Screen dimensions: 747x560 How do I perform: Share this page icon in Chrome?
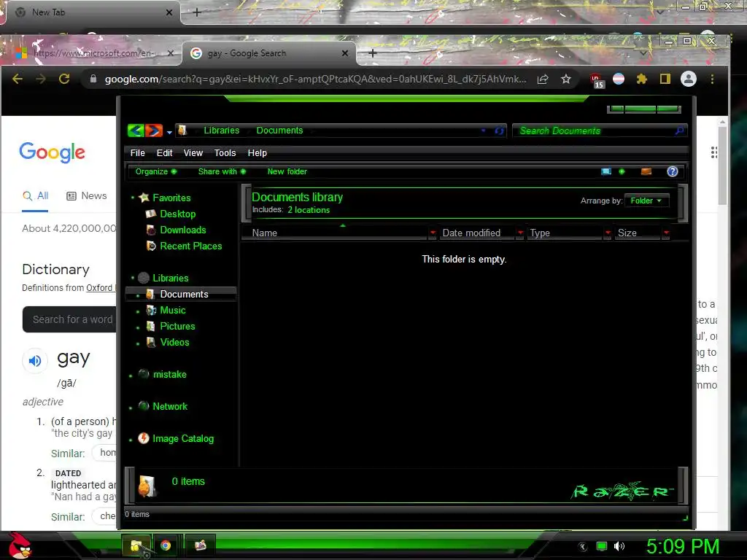pos(543,79)
